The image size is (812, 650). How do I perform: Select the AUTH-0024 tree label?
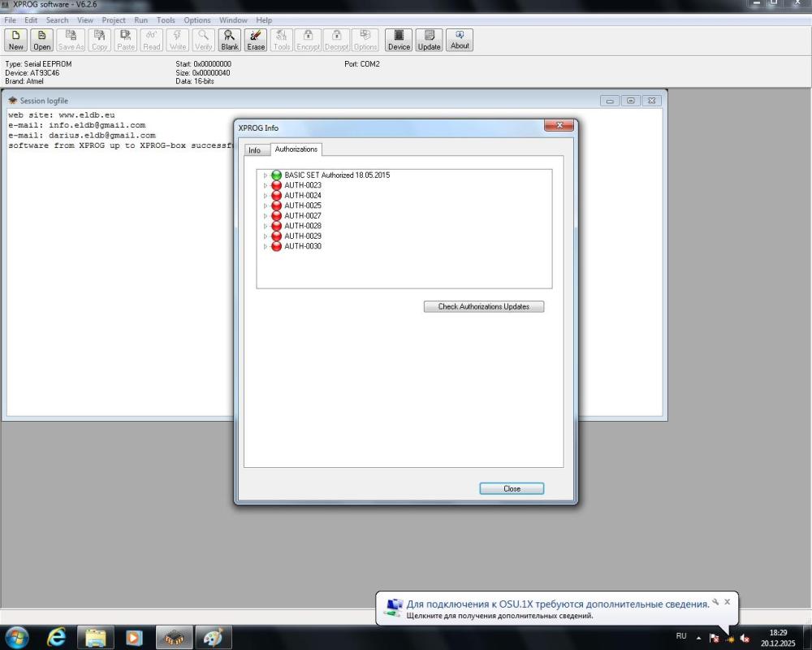click(303, 196)
